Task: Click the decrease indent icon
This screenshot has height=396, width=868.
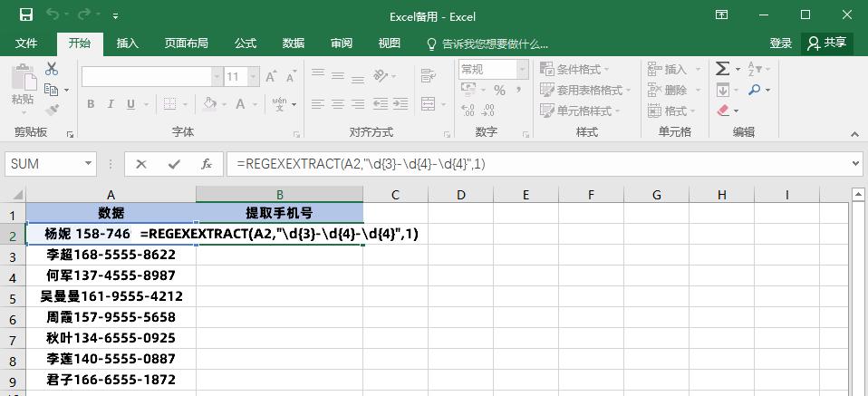Action: (x=381, y=103)
